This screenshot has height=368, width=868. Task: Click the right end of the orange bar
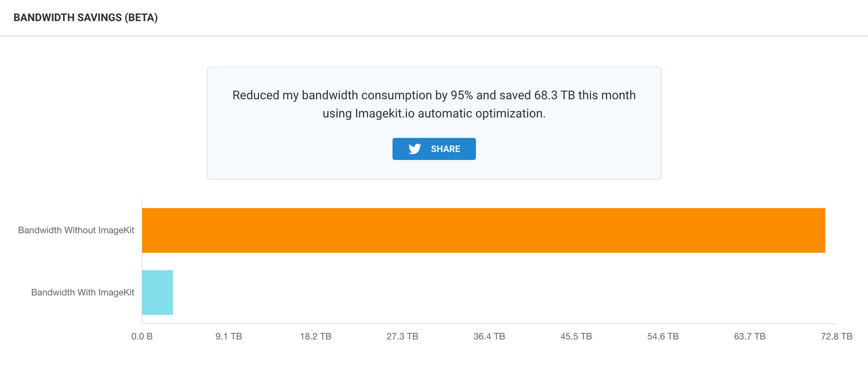(822, 230)
